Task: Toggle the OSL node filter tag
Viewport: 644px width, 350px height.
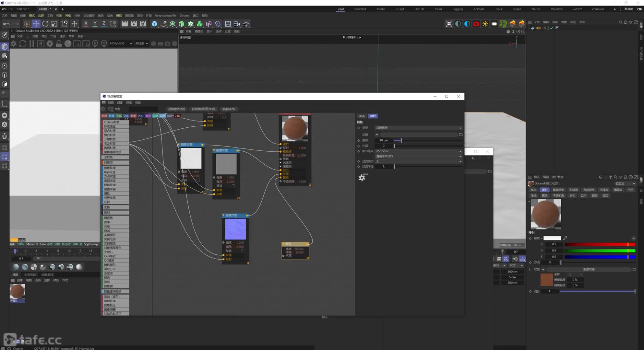Action: [x=126, y=116]
